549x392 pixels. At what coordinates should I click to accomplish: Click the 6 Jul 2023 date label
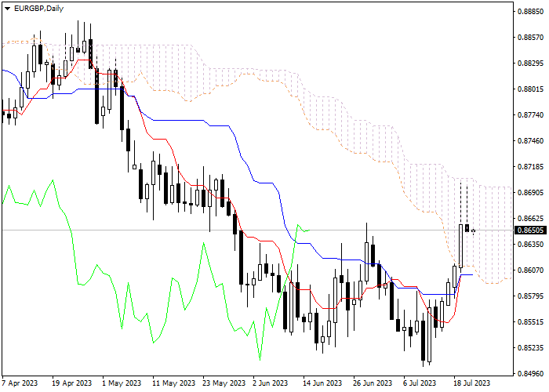420,383
